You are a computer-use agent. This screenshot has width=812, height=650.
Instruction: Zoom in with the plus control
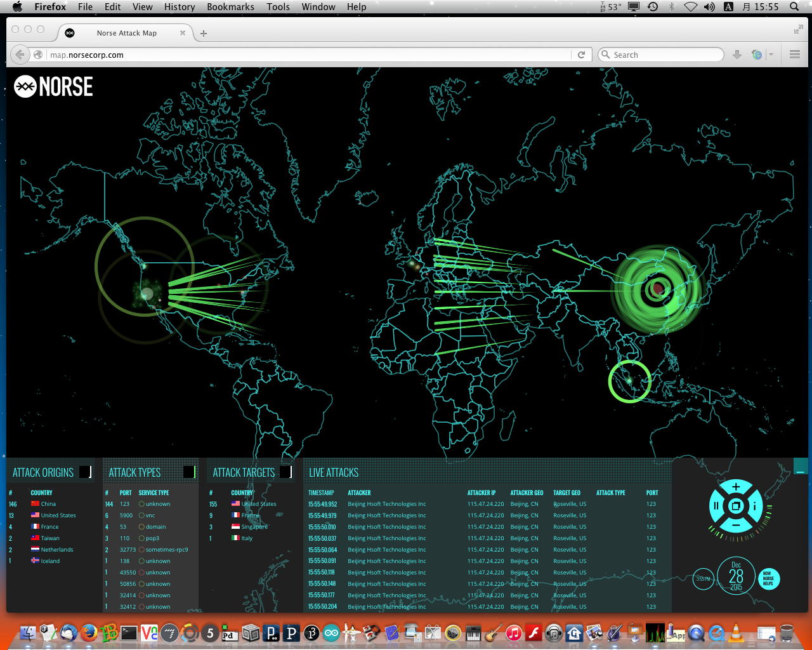[x=735, y=487]
